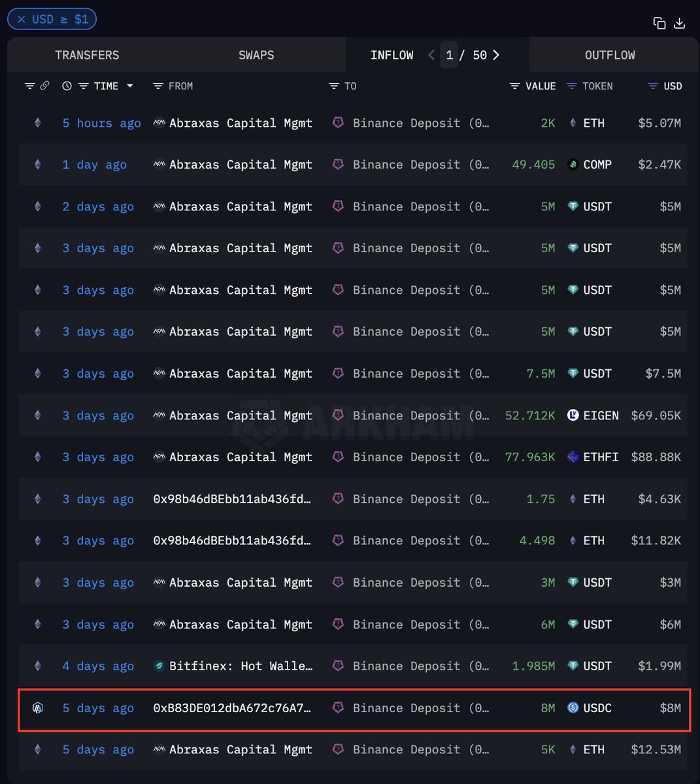Click the link icon in the table header
700x784 pixels.
pyautogui.click(x=44, y=86)
